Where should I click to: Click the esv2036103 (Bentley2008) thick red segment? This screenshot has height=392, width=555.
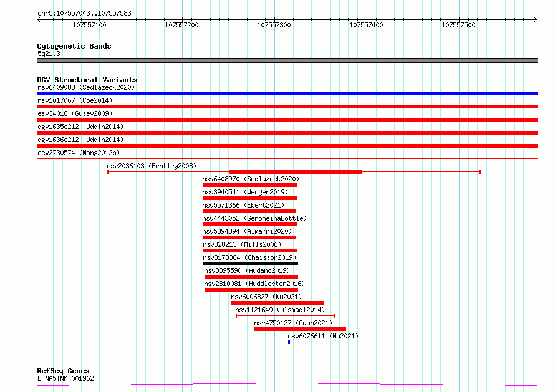pyautogui.click(x=296, y=172)
